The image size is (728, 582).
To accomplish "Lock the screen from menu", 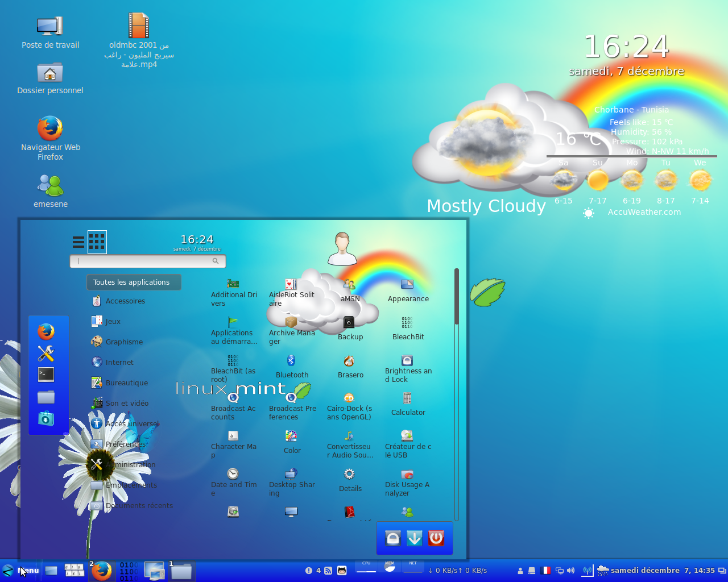I will (393, 538).
